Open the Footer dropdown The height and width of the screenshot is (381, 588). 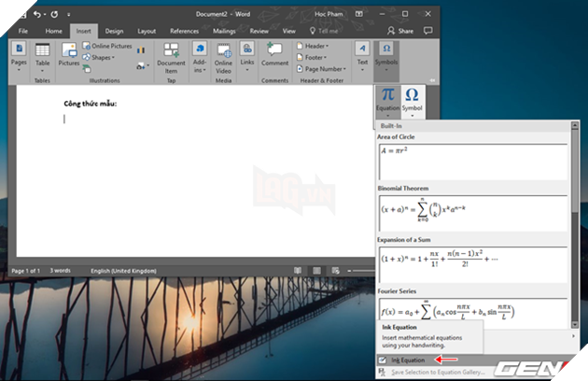click(312, 58)
